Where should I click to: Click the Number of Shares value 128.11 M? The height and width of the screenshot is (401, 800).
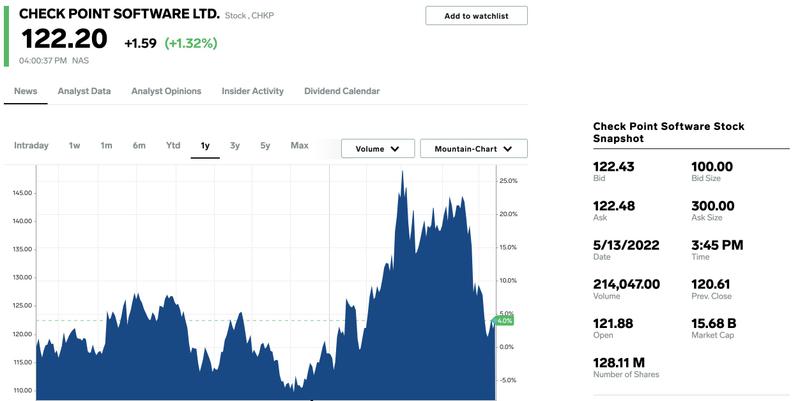(x=619, y=363)
